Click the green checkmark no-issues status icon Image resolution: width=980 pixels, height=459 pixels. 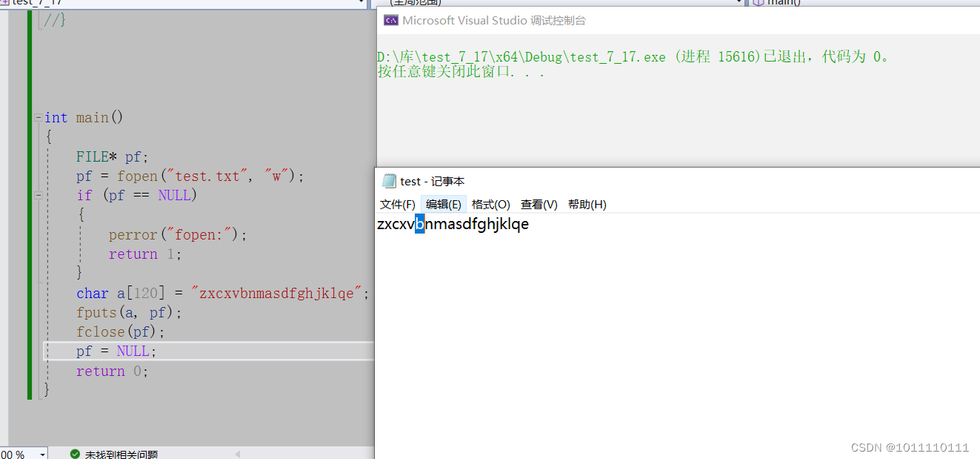(75, 454)
